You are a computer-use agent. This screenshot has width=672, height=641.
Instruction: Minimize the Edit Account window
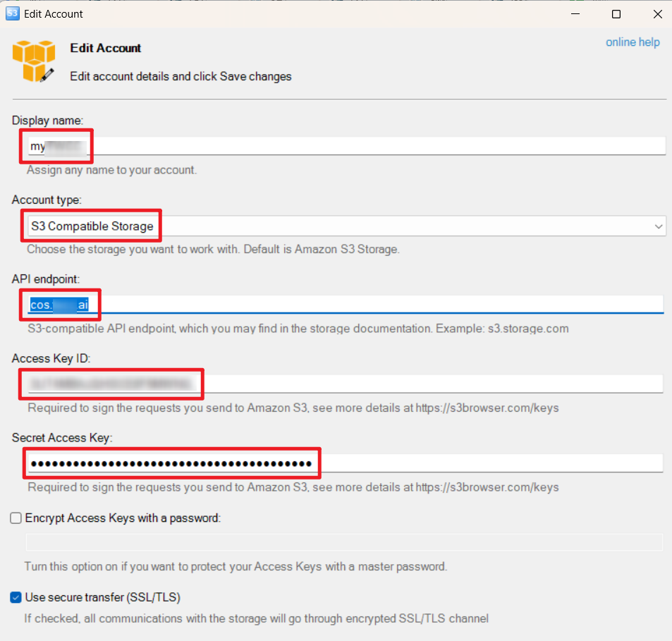[575, 13]
